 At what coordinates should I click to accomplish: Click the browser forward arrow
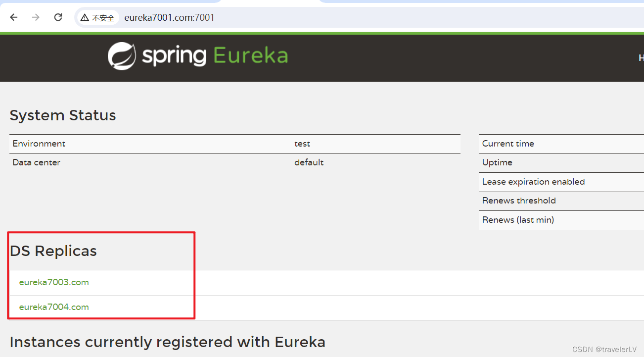pos(36,17)
